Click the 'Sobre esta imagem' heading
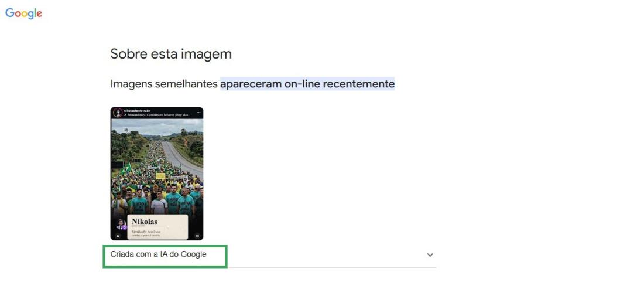This screenshot has width=644, height=292. coord(171,54)
